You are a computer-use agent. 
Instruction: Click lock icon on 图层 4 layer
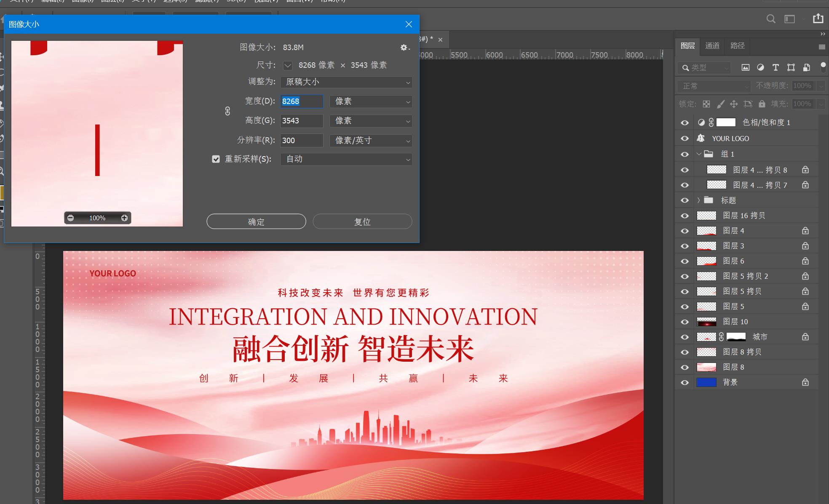point(805,231)
